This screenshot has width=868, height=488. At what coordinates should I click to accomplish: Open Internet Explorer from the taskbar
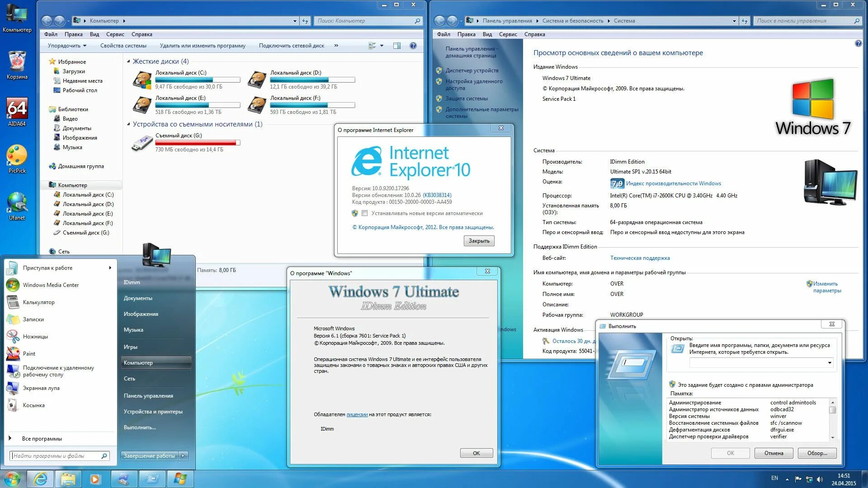[41, 479]
